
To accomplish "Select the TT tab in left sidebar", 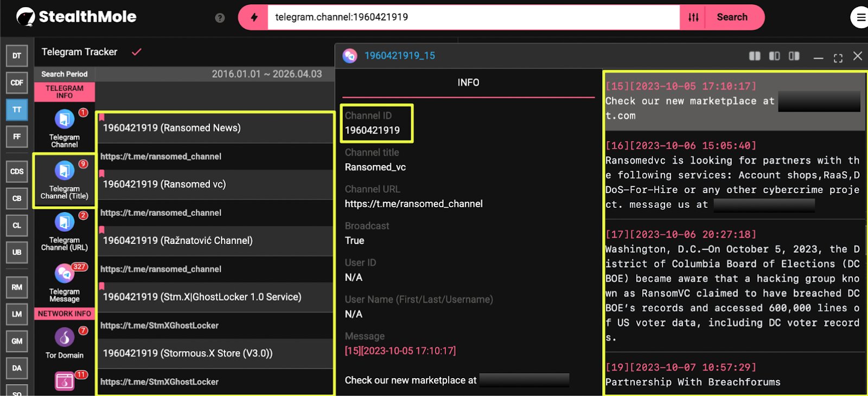I will (17, 110).
